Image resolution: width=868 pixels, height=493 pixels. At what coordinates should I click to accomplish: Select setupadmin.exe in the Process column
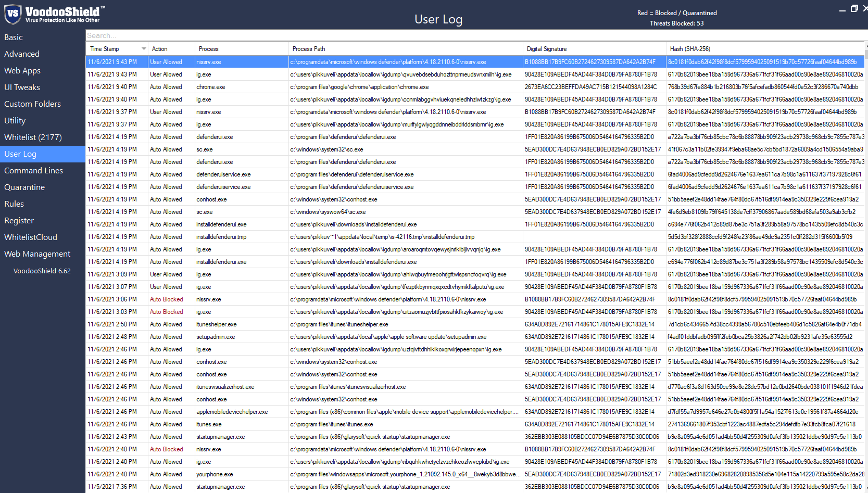tap(216, 337)
